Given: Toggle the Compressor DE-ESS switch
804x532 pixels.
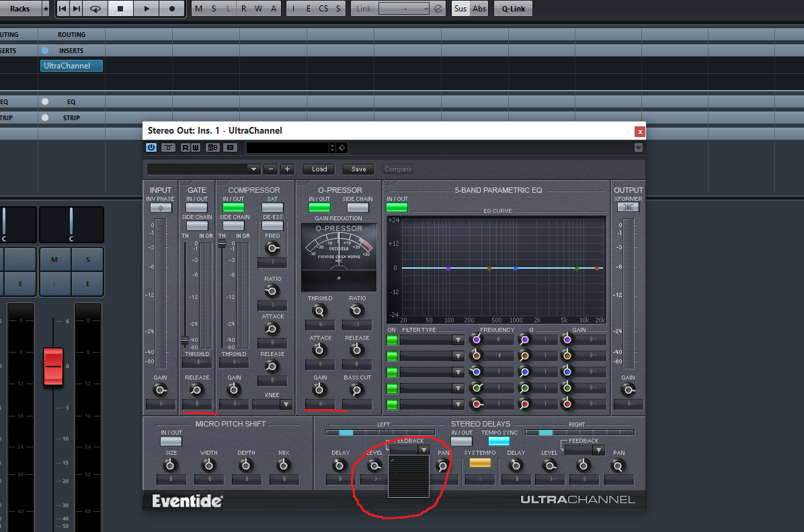Looking at the screenshot, I should [272, 226].
